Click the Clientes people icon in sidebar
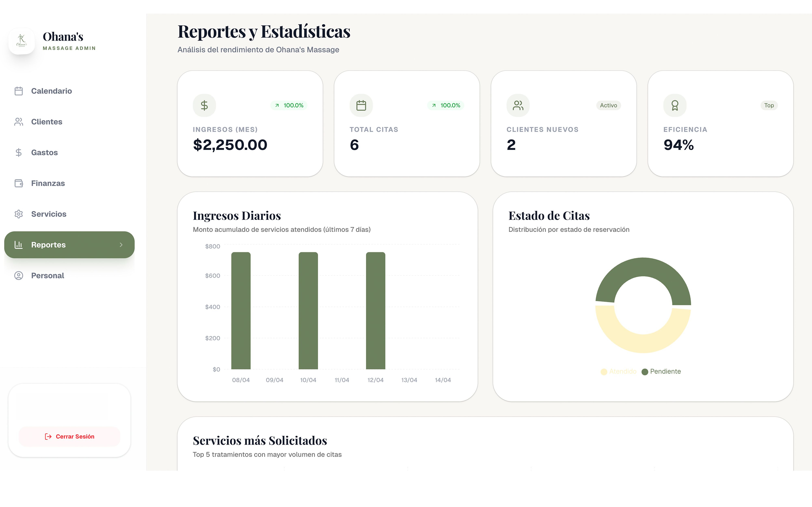Viewport: 812px width, 507px height. click(x=19, y=122)
